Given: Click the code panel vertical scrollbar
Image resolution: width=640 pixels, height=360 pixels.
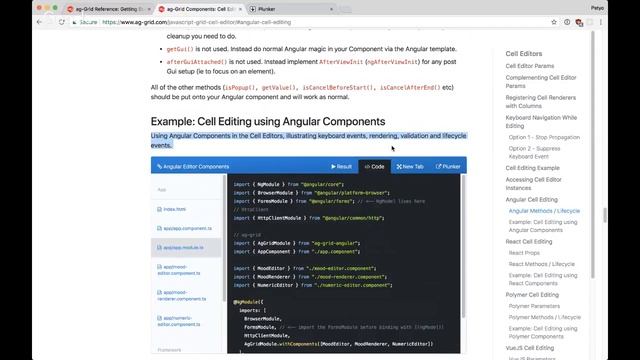Looking at the screenshot, I should point(463,247).
